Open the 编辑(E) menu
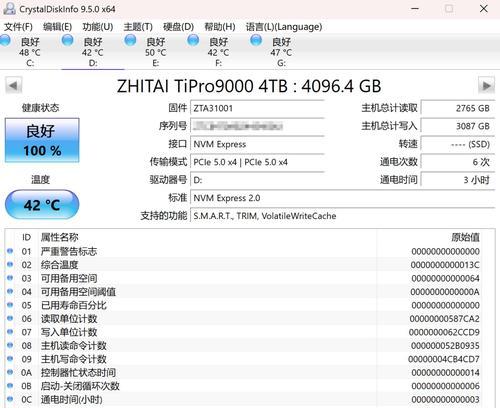Screen dimensions: 500x408 tap(57, 27)
